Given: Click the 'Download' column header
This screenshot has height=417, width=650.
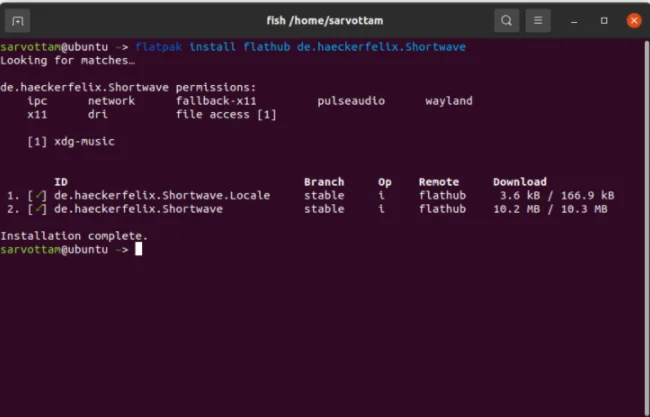Looking at the screenshot, I should [519, 182].
